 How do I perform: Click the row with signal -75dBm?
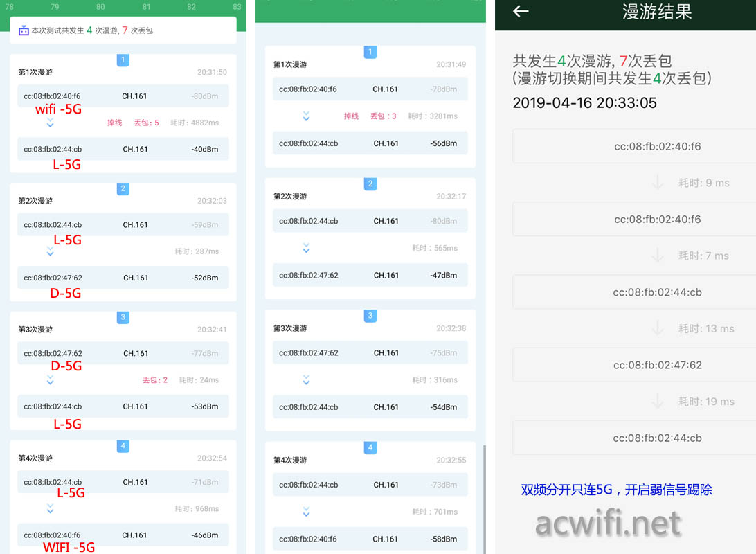click(370, 353)
